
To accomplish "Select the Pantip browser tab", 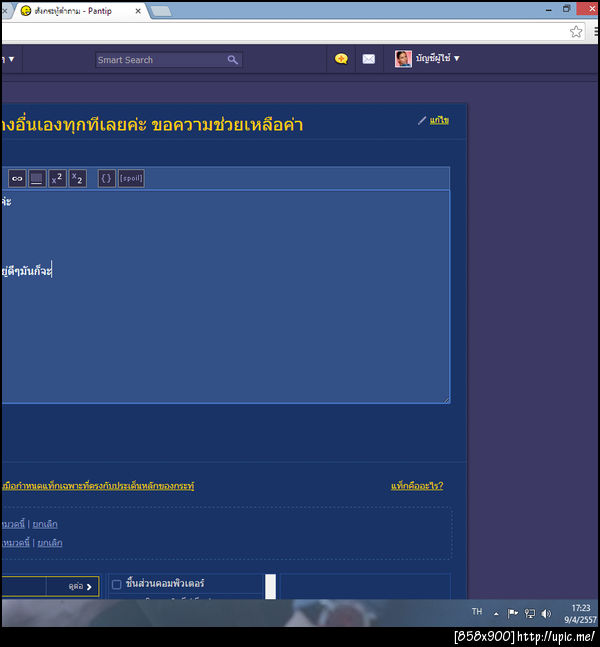I will 76,11.
